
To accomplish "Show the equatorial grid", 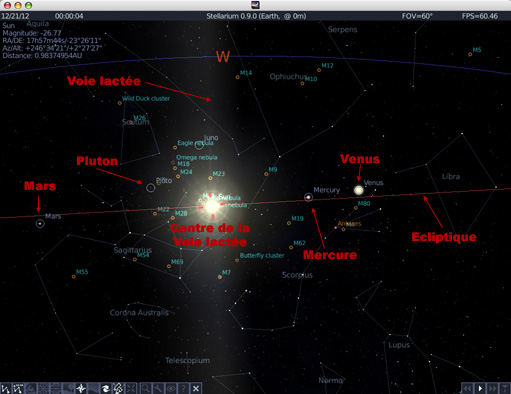I will [x=56, y=388].
